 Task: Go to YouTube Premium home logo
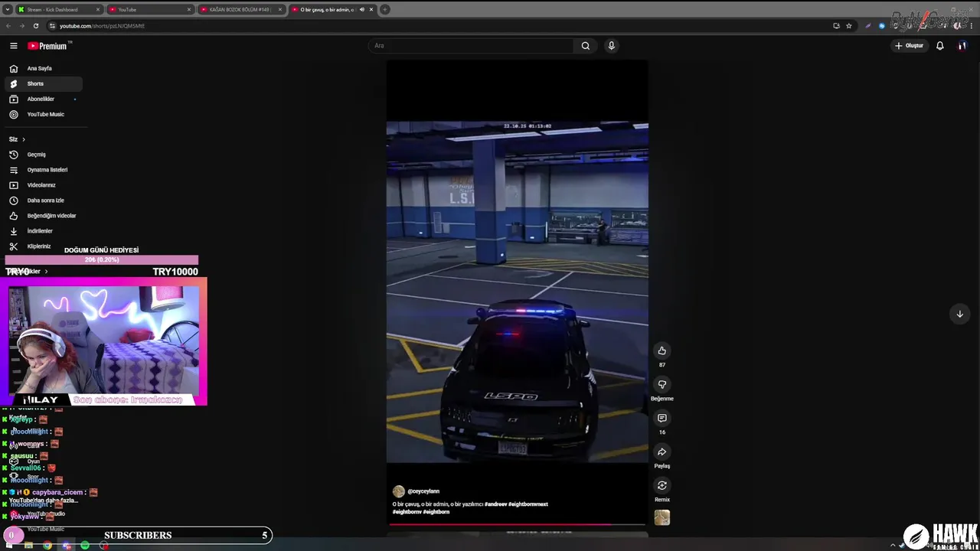48,46
